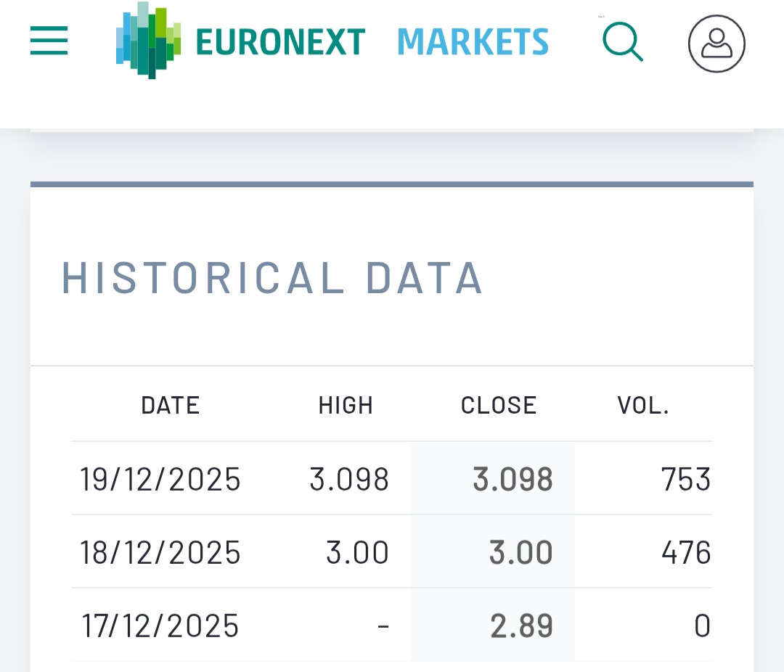The height and width of the screenshot is (672, 784).
Task: Click the volume value 476
Action: 685,553
